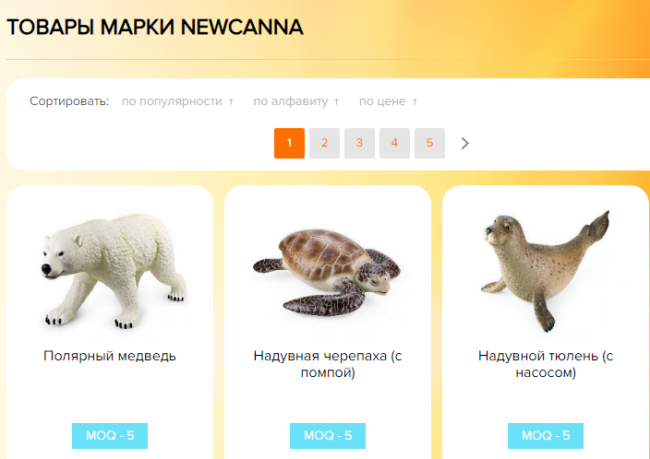
Task: Open pagination page 3
Action: point(359,143)
